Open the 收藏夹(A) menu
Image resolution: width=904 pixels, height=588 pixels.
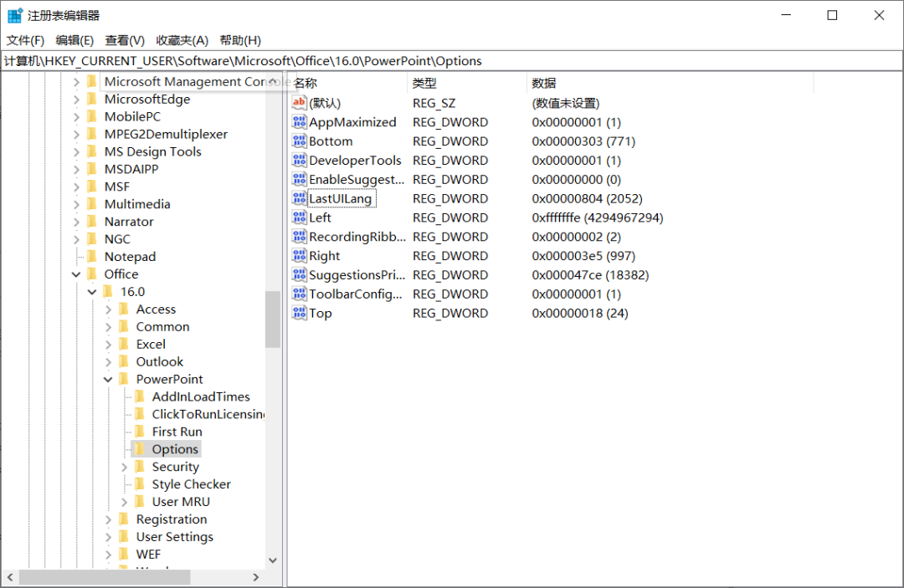(182, 40)
